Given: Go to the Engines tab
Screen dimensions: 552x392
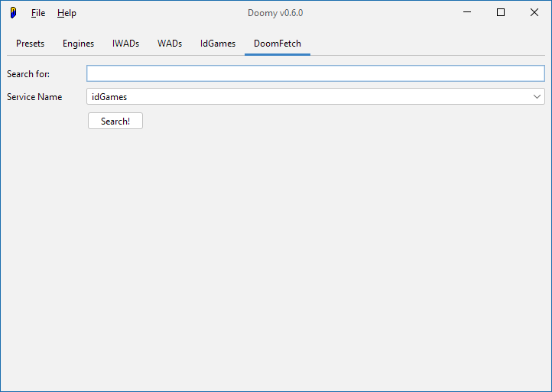Looking at the screenshot, I should click(x=78, y=44).
